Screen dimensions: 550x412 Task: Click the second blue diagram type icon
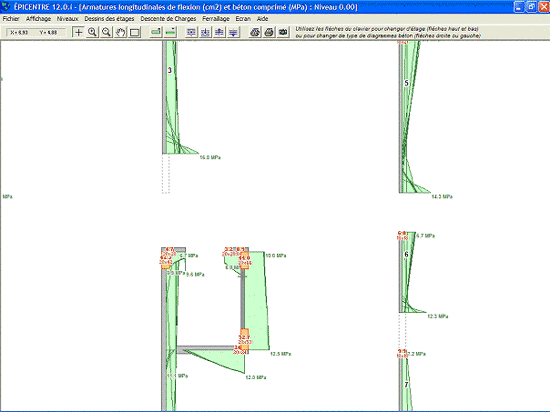tap(205, 32)
